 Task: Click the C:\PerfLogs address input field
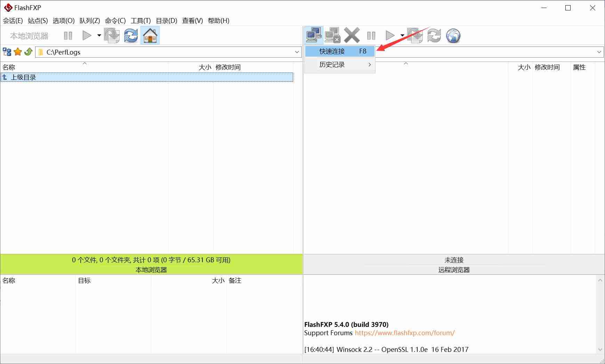(x=139, y=52)
